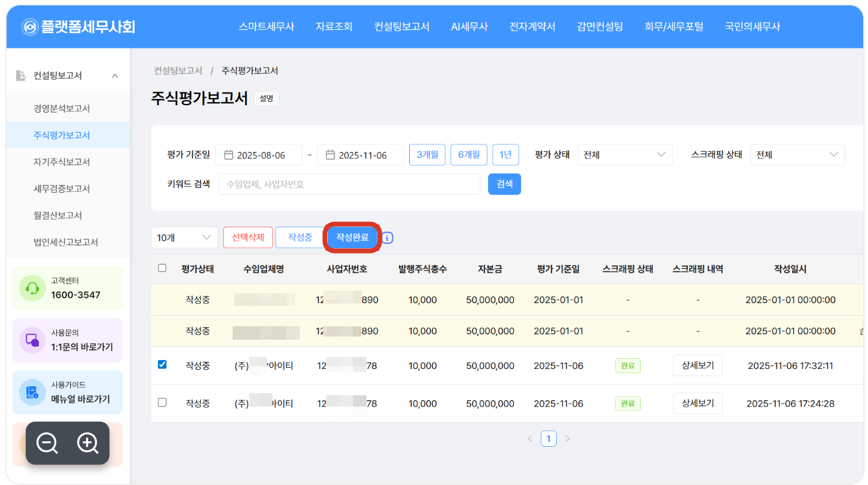
Task: Open calendar icon of end date 2025-11-06
Action: click(330, 155)
